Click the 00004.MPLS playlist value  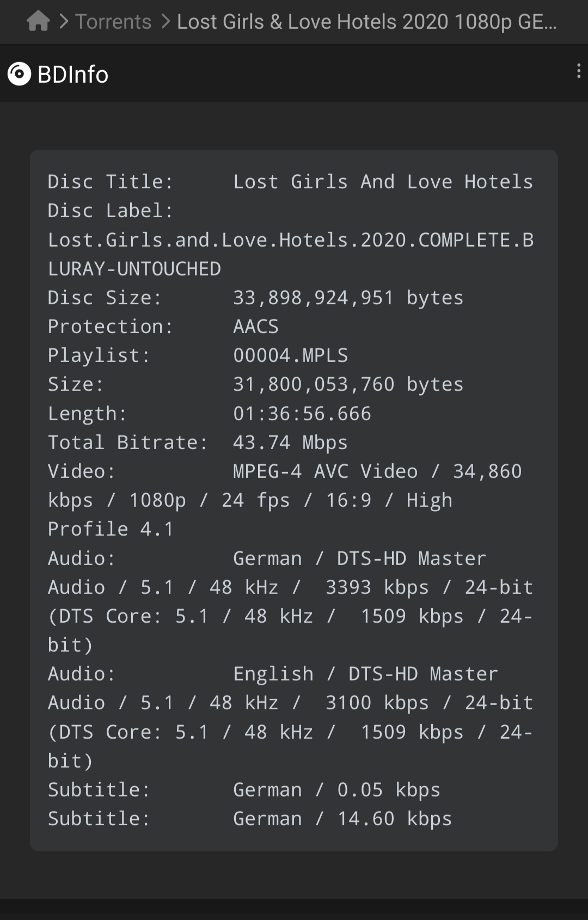(x=291, y=355)
